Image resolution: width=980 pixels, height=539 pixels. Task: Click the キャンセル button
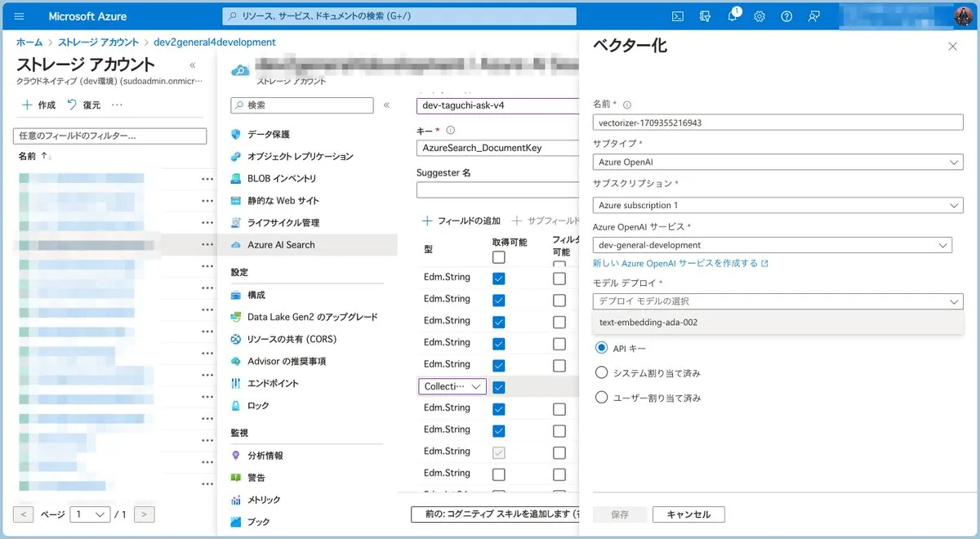[x=688, y=514]
